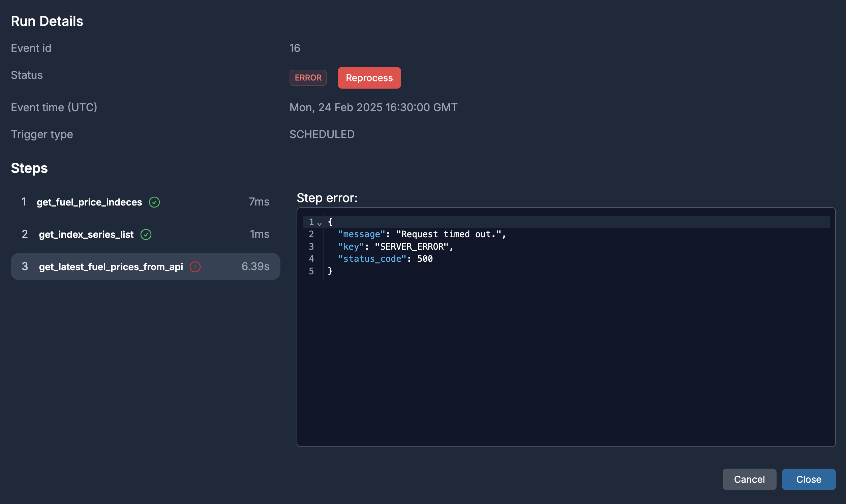Click the SCHEDULED trigger type value
Screen dimensions: 846x504
[x=322, y=134]
